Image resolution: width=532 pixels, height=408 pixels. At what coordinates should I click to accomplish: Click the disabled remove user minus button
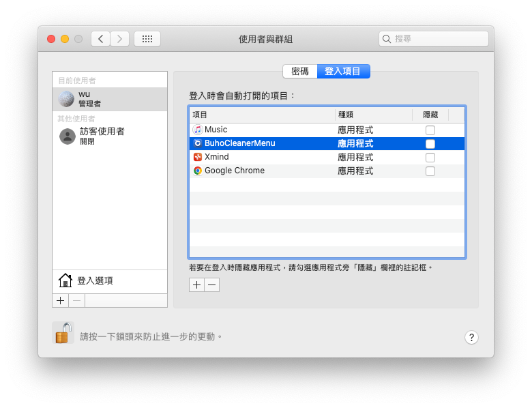[x=77, y=301]
